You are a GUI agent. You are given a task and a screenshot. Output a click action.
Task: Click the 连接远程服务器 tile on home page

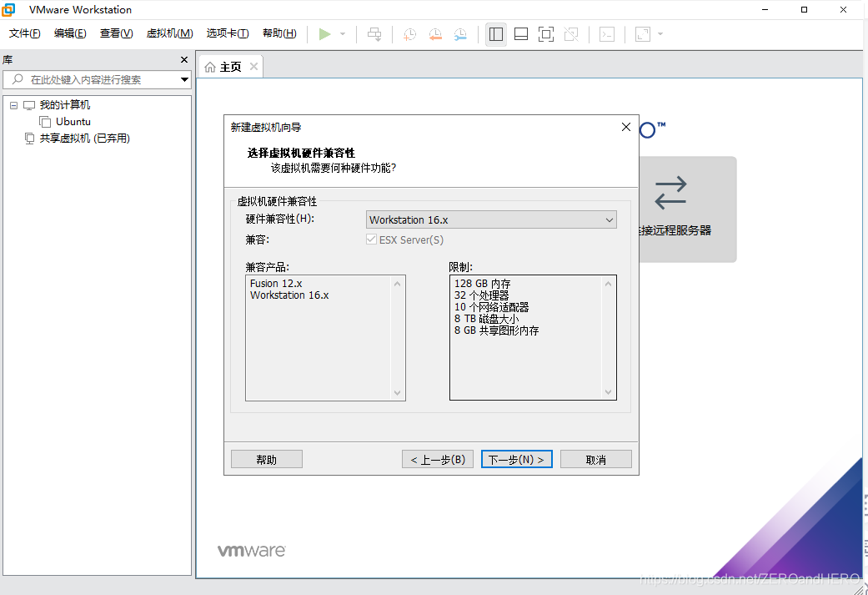click(688, 209)
